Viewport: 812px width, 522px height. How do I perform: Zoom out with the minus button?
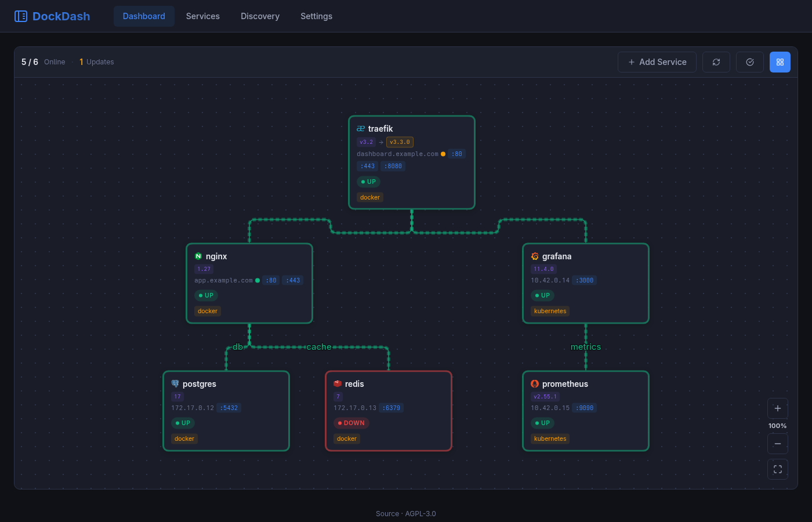(778, 444)
